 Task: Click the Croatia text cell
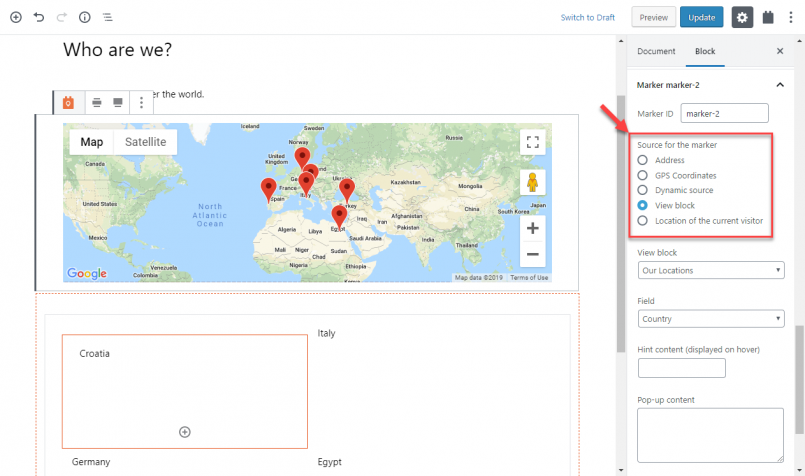coord(94,354)
